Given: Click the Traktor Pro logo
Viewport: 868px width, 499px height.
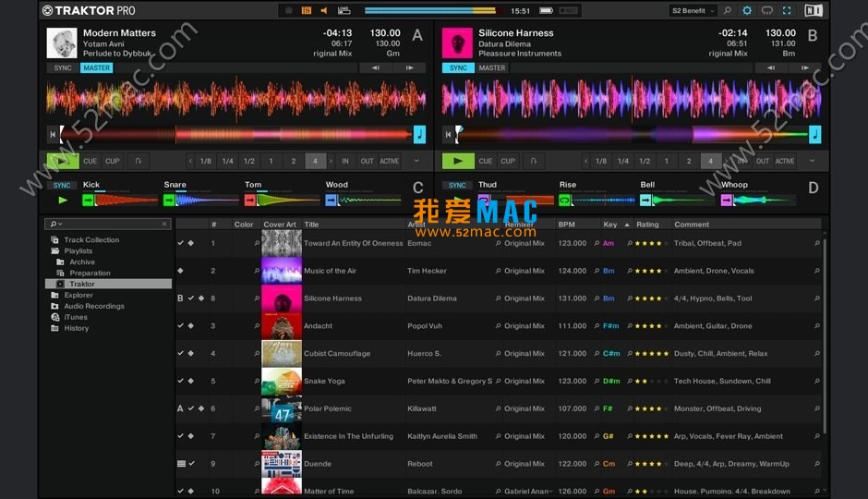Looking at the screenshot, I should click(x=89, y=10).
